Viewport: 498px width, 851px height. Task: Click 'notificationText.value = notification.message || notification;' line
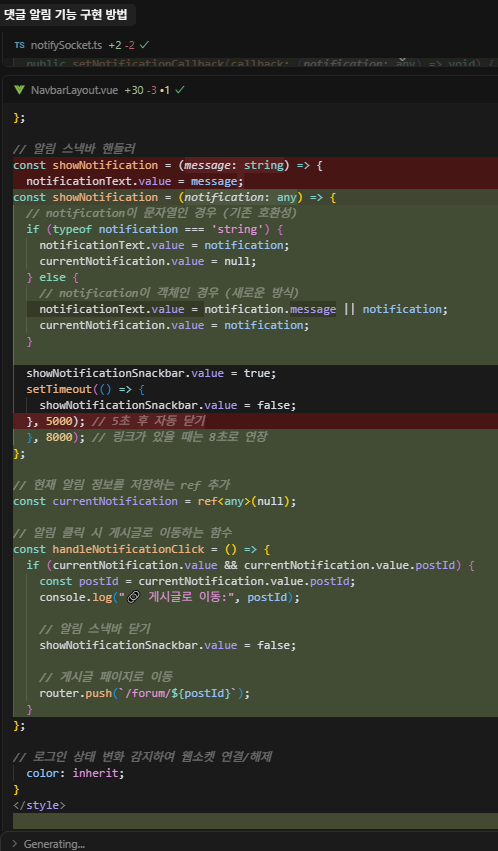pos(244,309)
